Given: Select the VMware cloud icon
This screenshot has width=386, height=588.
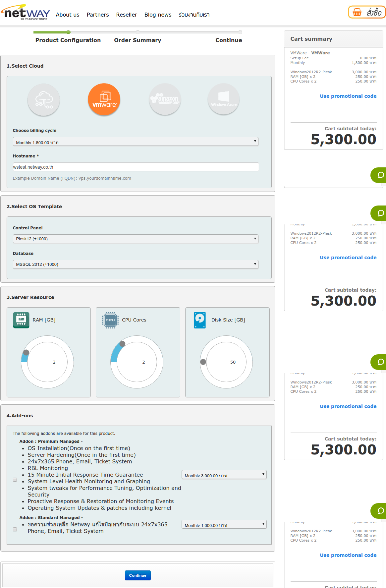Looking at the screenshot, I should click(104, 99).
